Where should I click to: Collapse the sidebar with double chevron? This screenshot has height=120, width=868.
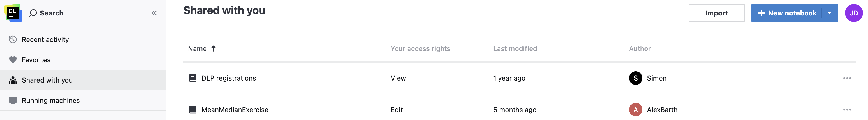[154, 13]
